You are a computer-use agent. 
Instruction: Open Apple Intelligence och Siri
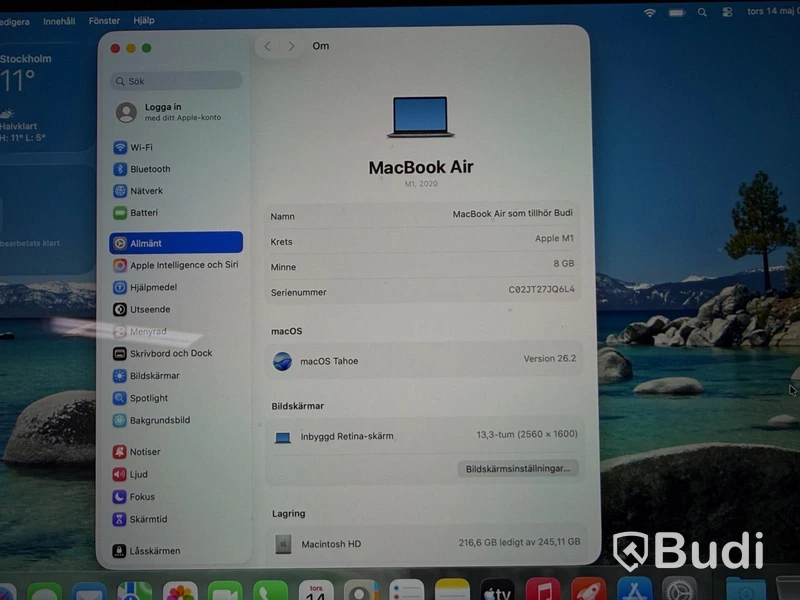point(176,265)
